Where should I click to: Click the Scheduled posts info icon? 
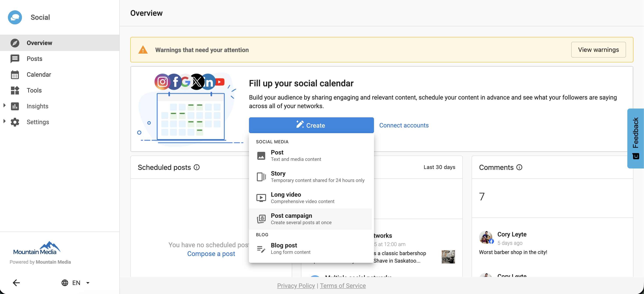click(197, 167)
